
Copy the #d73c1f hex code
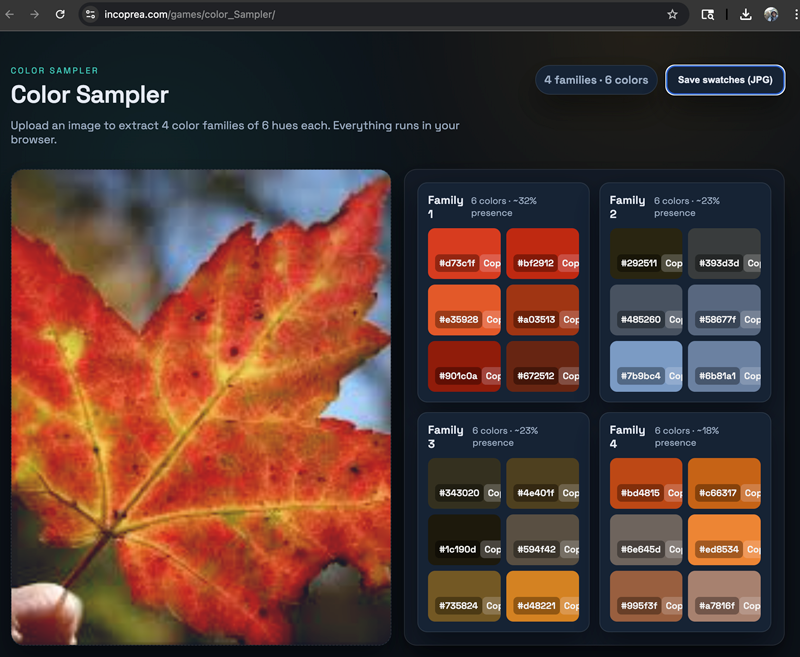[490, 264]
